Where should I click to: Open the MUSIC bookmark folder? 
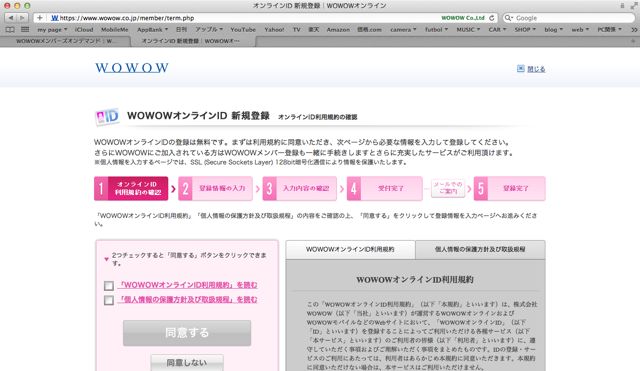coord(468,29)
